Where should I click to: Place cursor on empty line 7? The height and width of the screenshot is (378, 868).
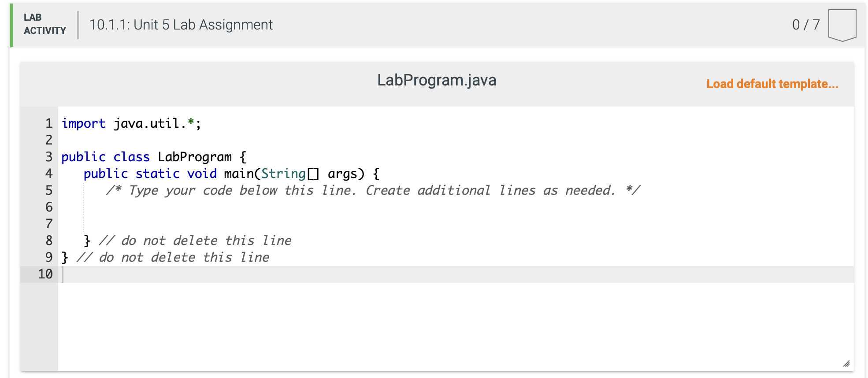(264, 224)
